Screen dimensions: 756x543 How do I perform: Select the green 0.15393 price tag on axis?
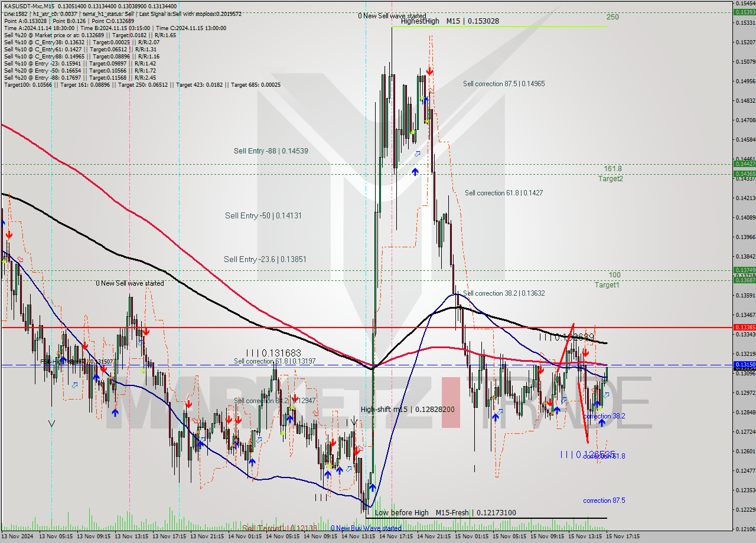(x=744, y=12)
